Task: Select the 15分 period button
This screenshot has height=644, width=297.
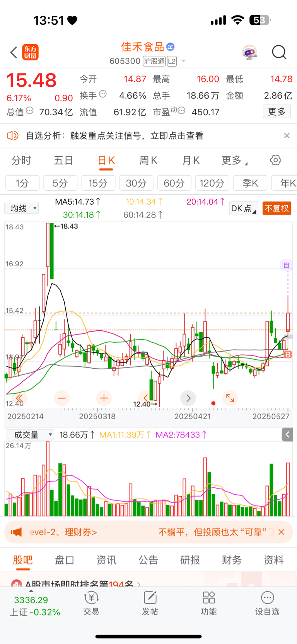Action: [x=98, y=183]
